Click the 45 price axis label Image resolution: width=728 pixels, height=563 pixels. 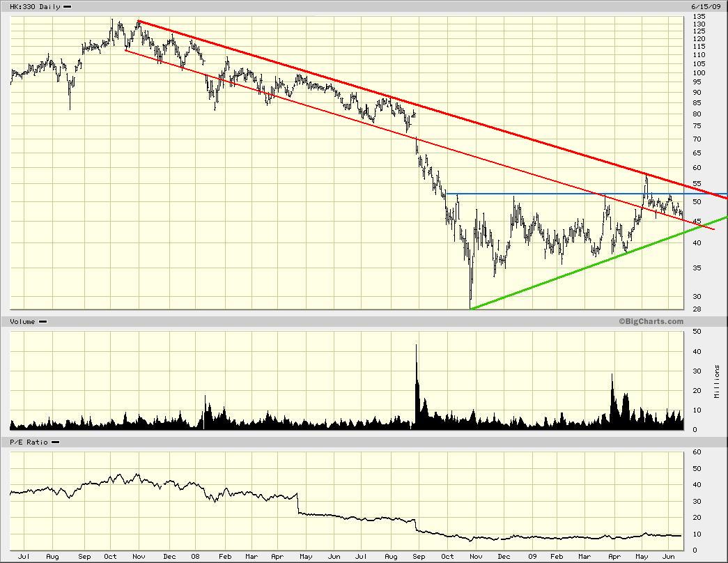click(697, 221)
